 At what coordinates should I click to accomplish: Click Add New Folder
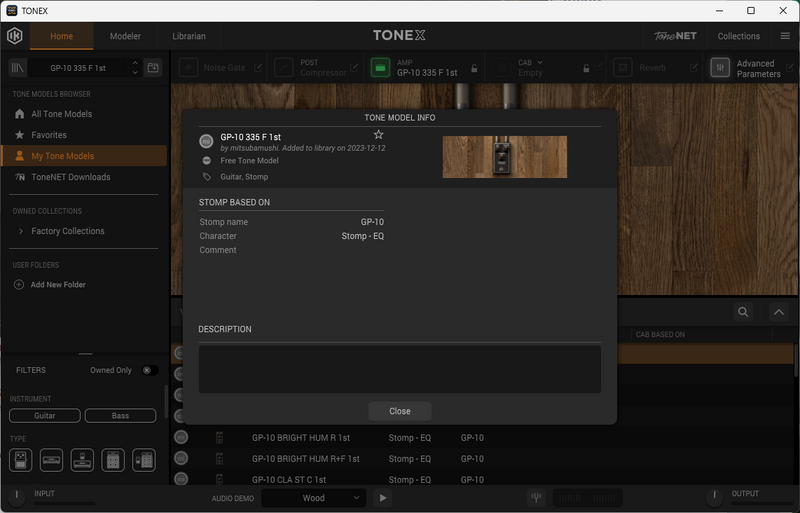(x=50, y=284)
